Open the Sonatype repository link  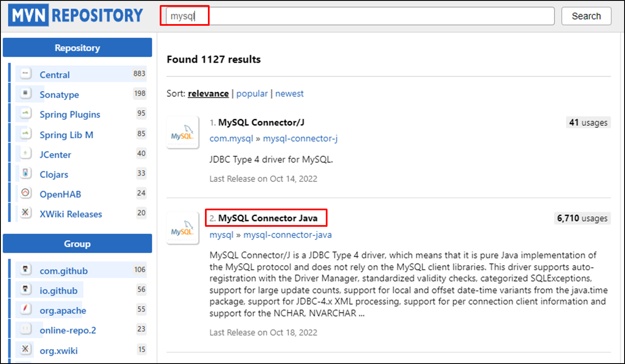(59, 95)
